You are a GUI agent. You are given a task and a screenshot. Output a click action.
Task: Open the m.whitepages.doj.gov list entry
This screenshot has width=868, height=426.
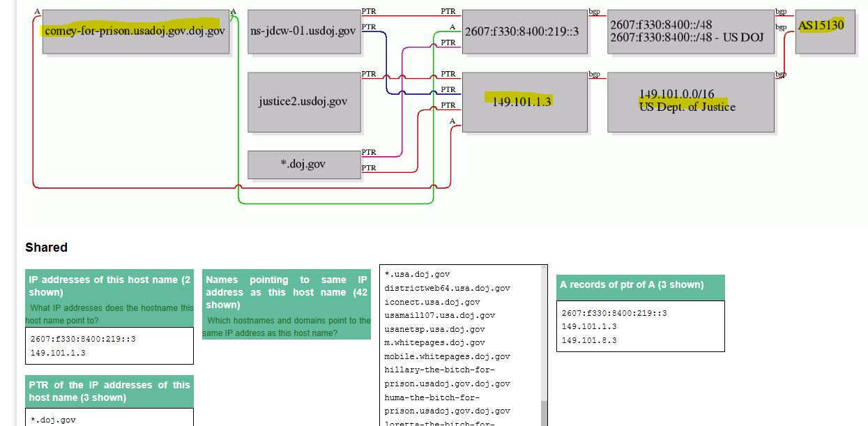[434, 342]
